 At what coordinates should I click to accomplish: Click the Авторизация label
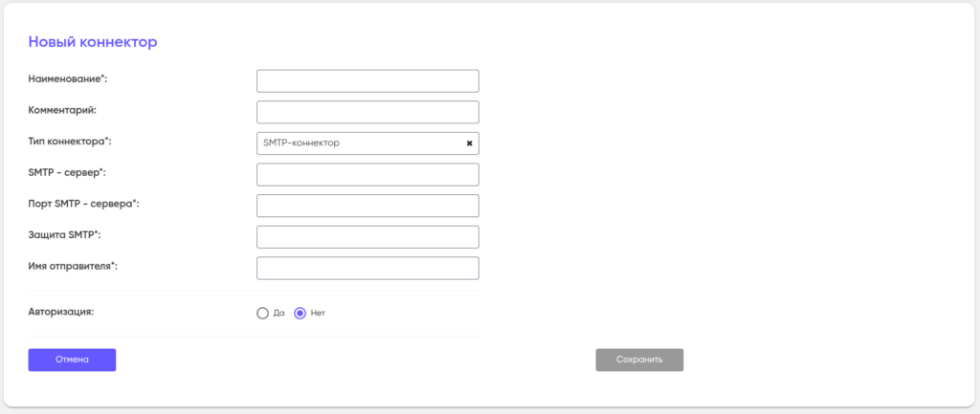pyautogui.click(x=61, y=312)
